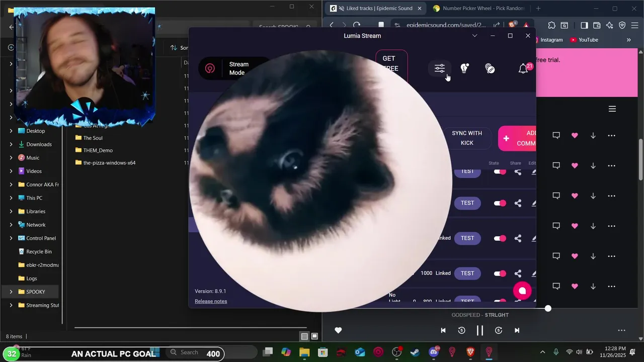
Task: Open Brave Rewards triangle icon
Action: [x=526, y=25]
